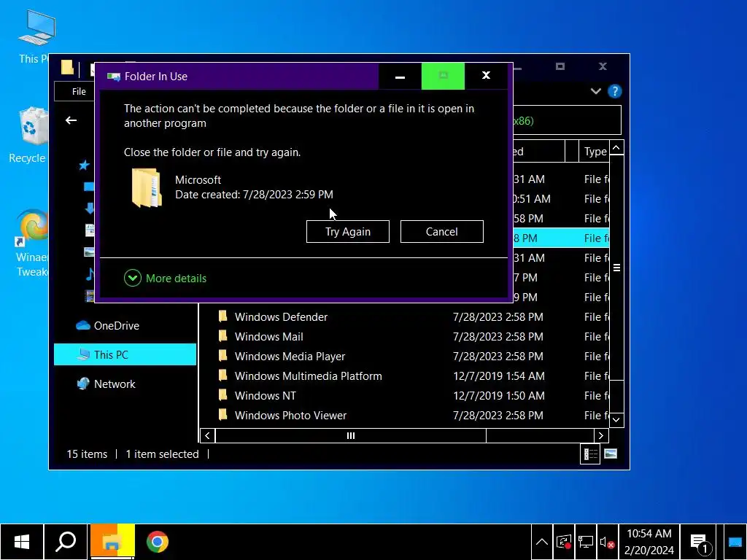Image resolution: width=747 pixels, height=560 pixels.
Task: Click the Windows Mail date modified cell
Action: click(498, 337)
